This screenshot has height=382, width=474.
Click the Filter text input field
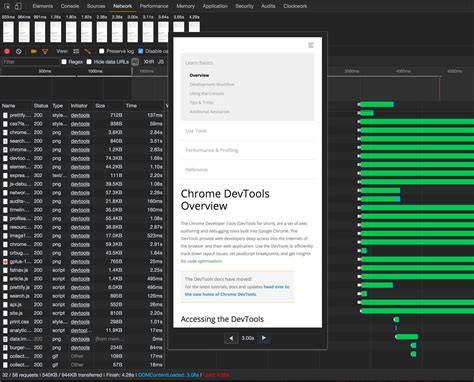pyautogui.click(x=30, y=62)
